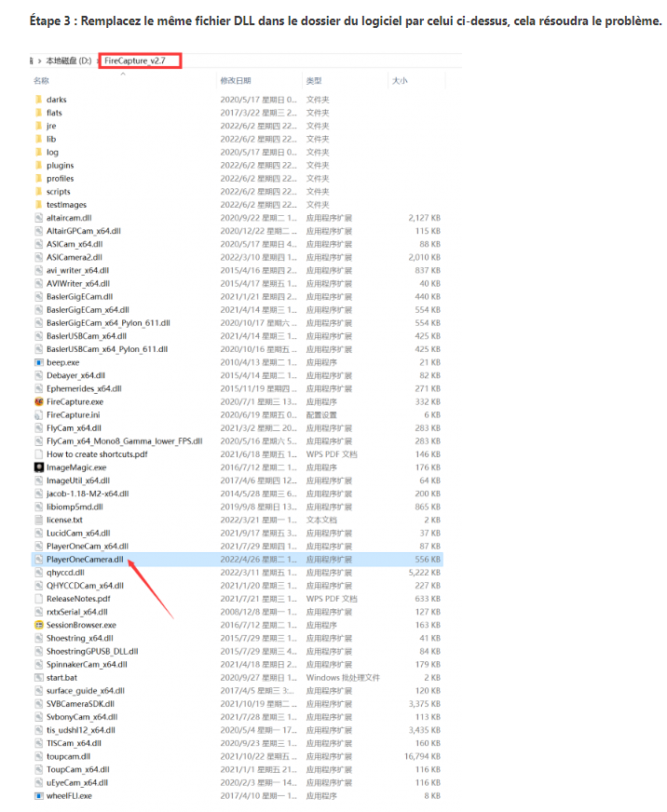Select rxtxSerial_x64.dll file name

pyautogui.click(x=77, y=612)
